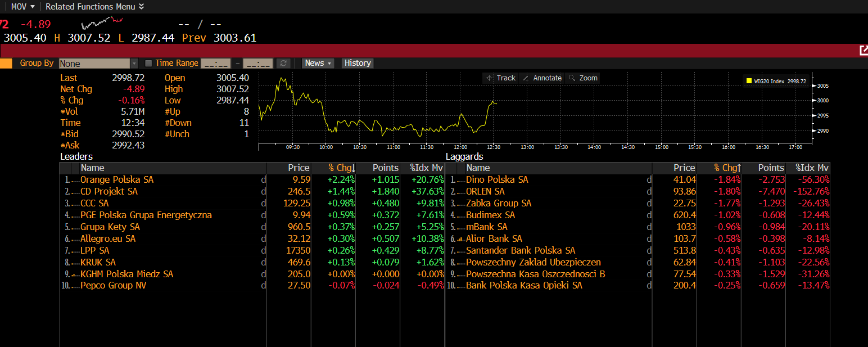Click the refresh icon beside Time Range

tap(283, 64)
